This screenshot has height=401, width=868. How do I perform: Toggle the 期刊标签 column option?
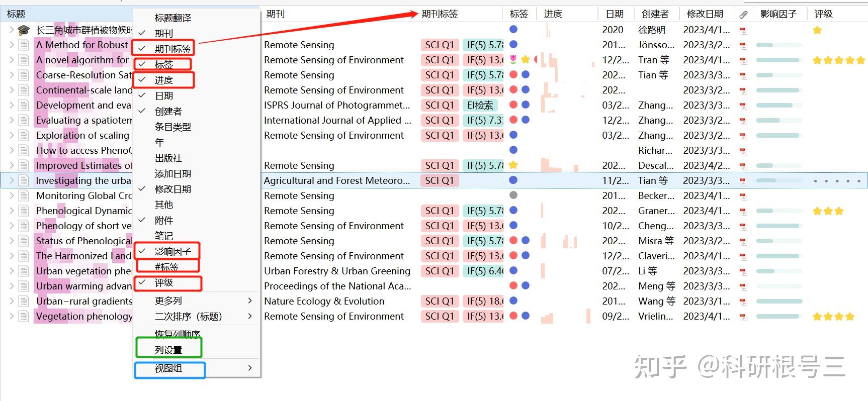197,49
